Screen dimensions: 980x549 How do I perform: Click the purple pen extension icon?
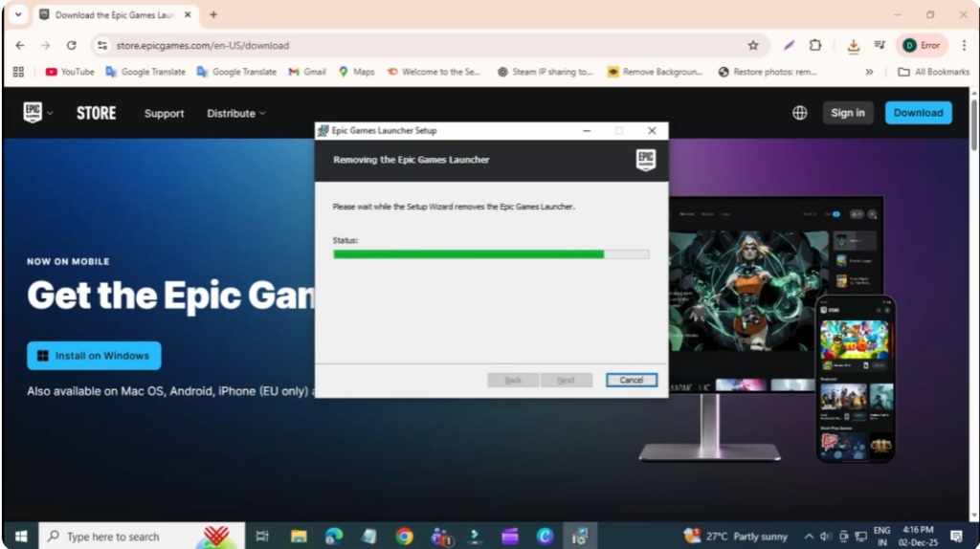(789, 45)
